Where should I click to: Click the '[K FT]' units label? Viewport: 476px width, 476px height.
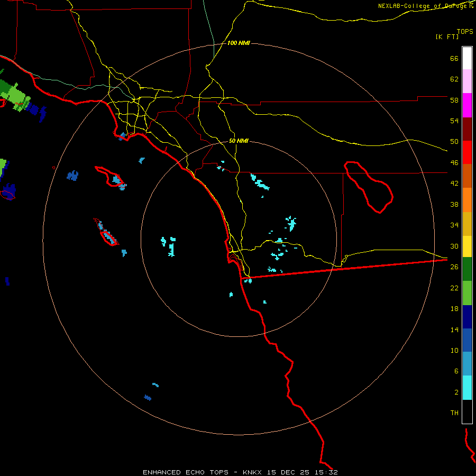(447, 37)
